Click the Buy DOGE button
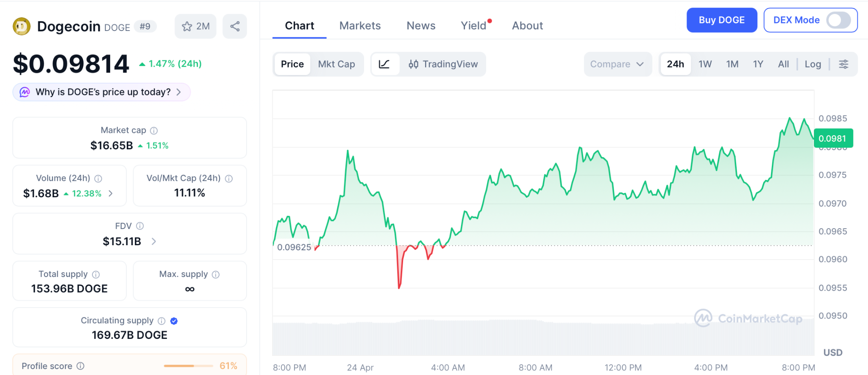The image size is (868, 375). point(721,20)
